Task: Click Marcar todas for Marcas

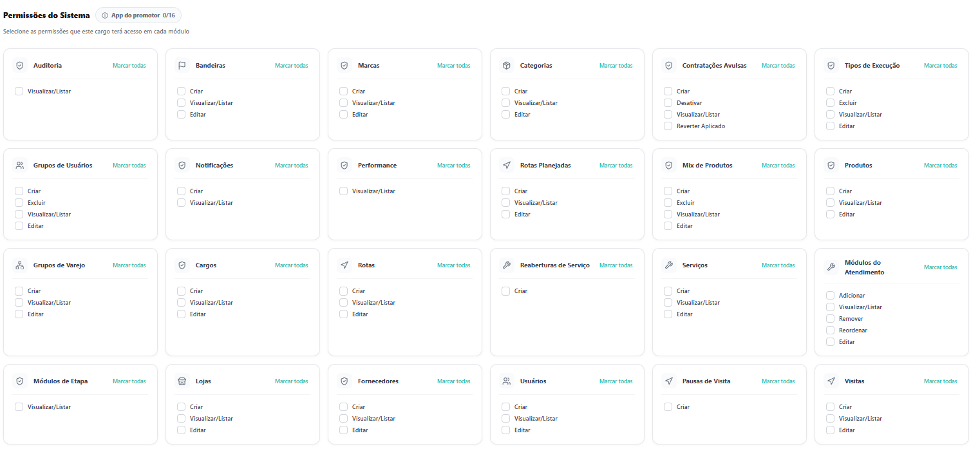Action: tap(454, 66)
